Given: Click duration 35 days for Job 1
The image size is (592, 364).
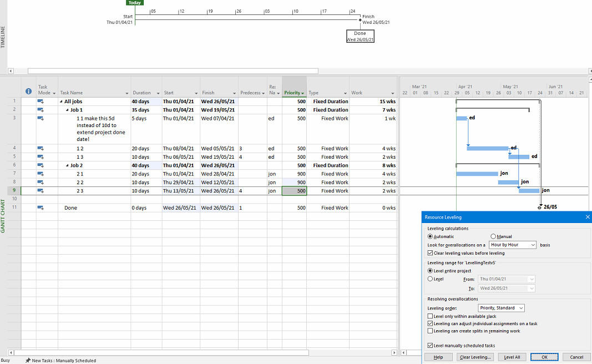Looking at the screenshot, I should coord(146,110).
